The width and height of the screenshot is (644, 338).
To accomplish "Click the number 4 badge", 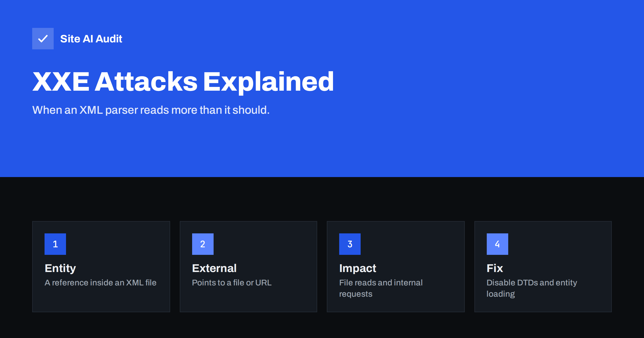I will click(x=497, y=244).
